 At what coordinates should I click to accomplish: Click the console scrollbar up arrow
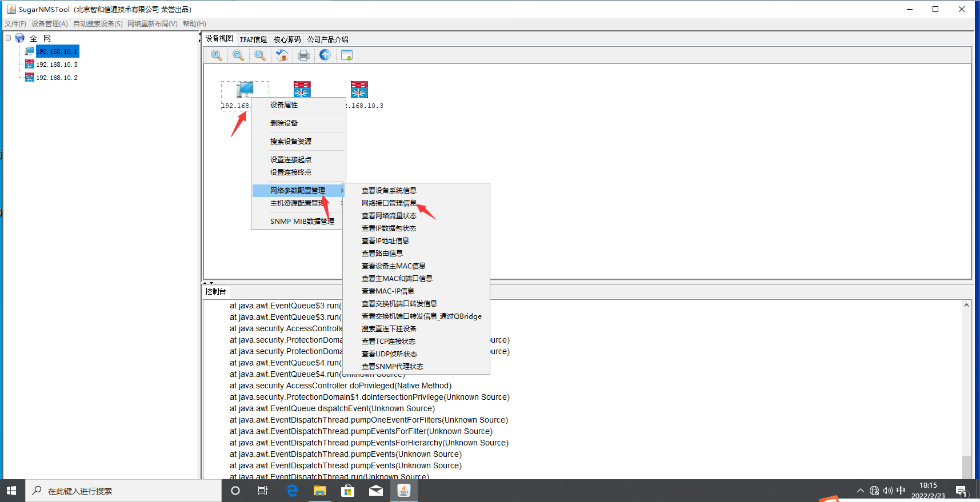point(966,305)
